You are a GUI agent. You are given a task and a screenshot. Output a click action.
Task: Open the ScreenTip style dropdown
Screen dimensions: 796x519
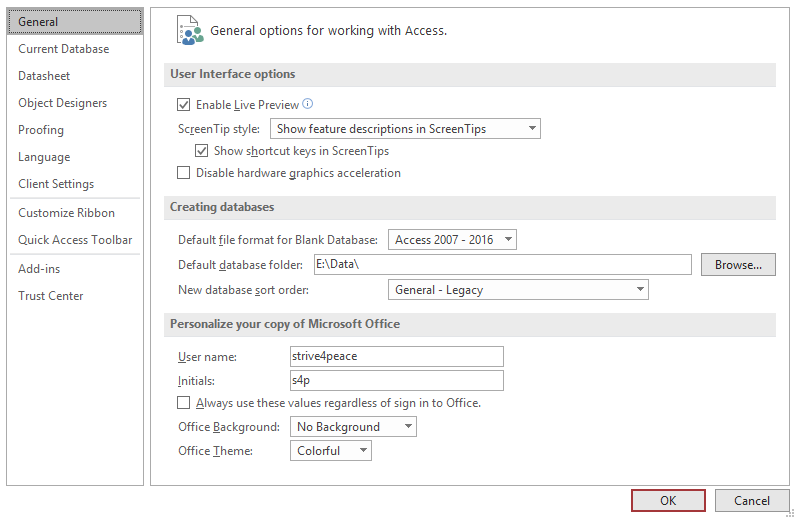(405, 128)
